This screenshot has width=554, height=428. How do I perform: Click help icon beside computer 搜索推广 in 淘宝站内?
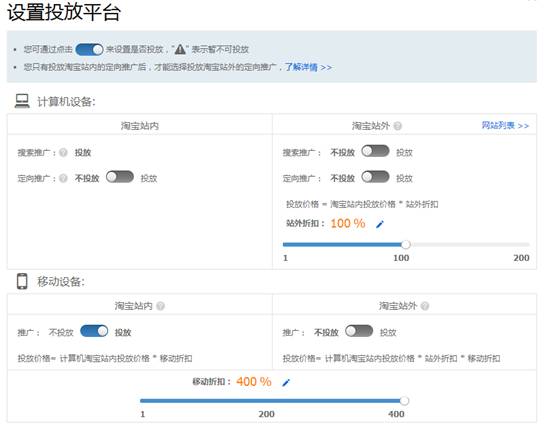[x=63, y=153]
